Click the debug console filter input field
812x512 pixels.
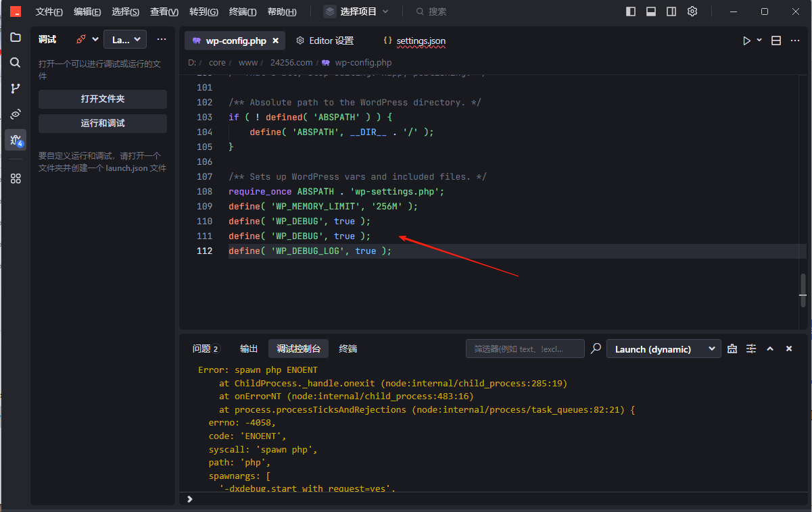[x=525, y=349]
